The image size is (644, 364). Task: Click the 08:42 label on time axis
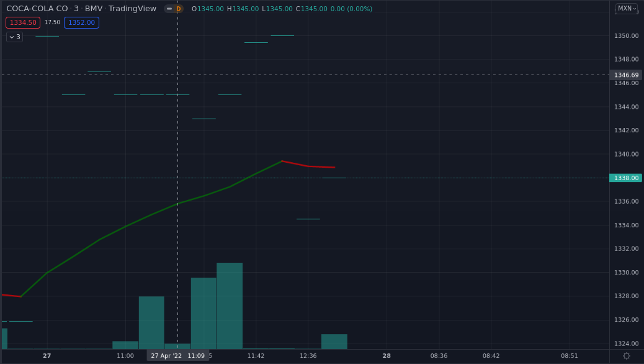click(x=491, y=356)
